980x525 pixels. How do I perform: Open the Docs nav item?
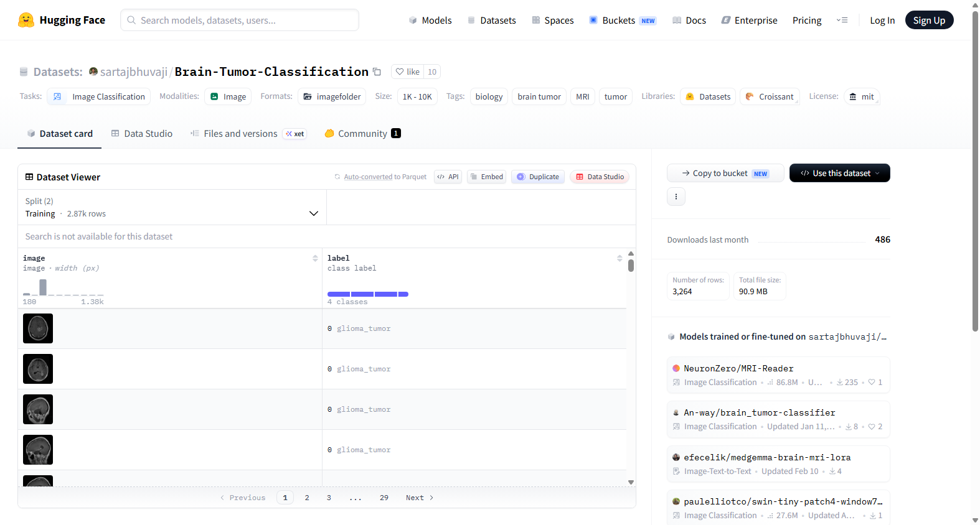[689, 20]
